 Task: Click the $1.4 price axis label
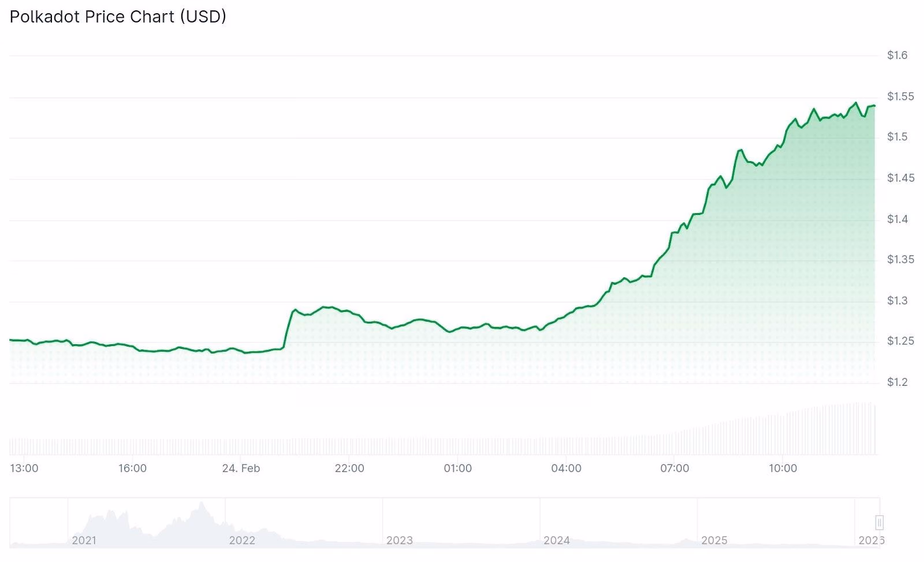click(897, 219)
